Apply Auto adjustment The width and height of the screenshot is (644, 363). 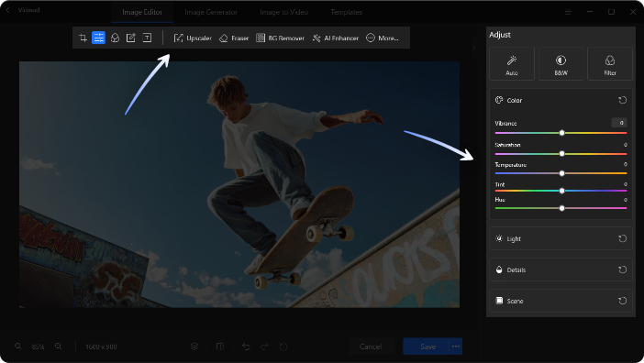(512, 63)
